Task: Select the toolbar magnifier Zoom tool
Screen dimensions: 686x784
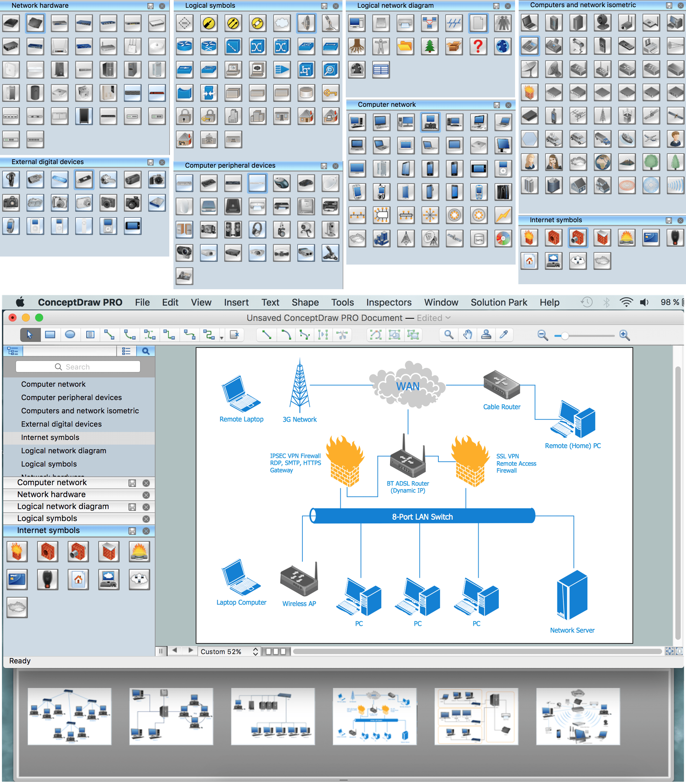Action: click(449, 335)
